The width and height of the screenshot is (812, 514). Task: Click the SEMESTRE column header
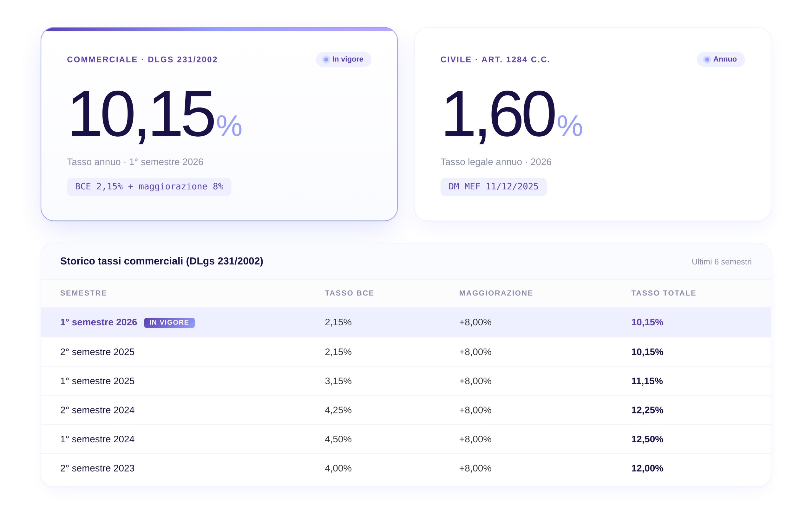83,293
